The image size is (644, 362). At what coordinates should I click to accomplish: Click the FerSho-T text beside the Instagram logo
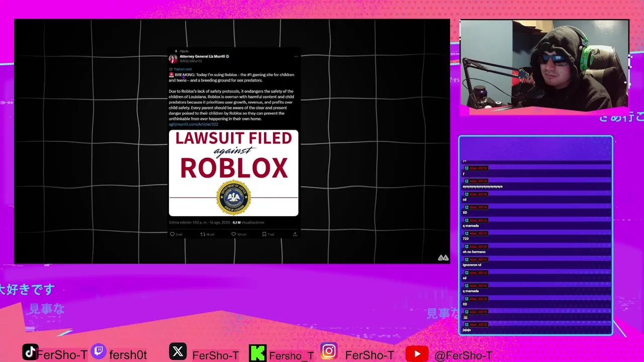coord(370,355)
